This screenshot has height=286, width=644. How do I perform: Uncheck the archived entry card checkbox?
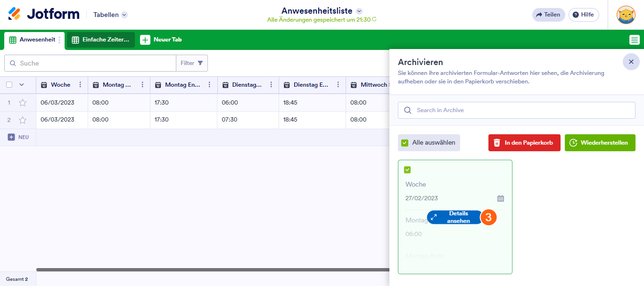408,170
